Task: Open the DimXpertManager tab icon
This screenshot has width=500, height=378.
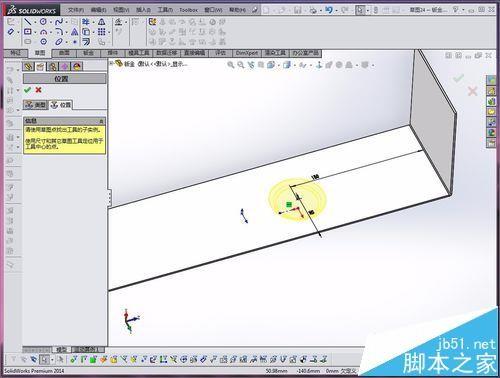Action: 65,66
